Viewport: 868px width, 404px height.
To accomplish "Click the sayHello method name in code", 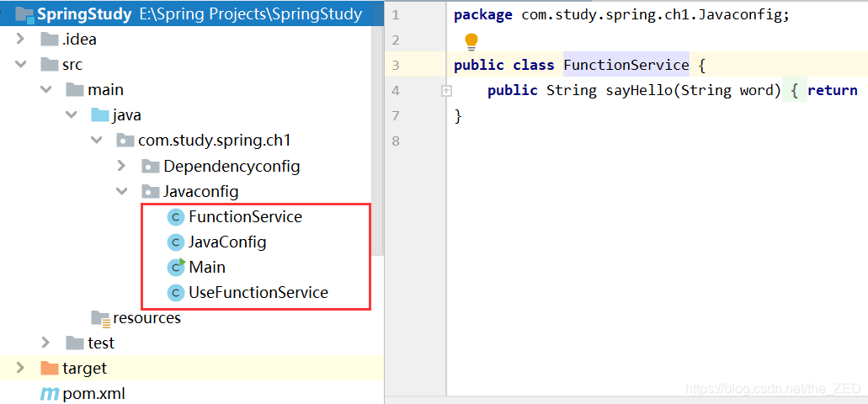I will [x=639, y=91].
